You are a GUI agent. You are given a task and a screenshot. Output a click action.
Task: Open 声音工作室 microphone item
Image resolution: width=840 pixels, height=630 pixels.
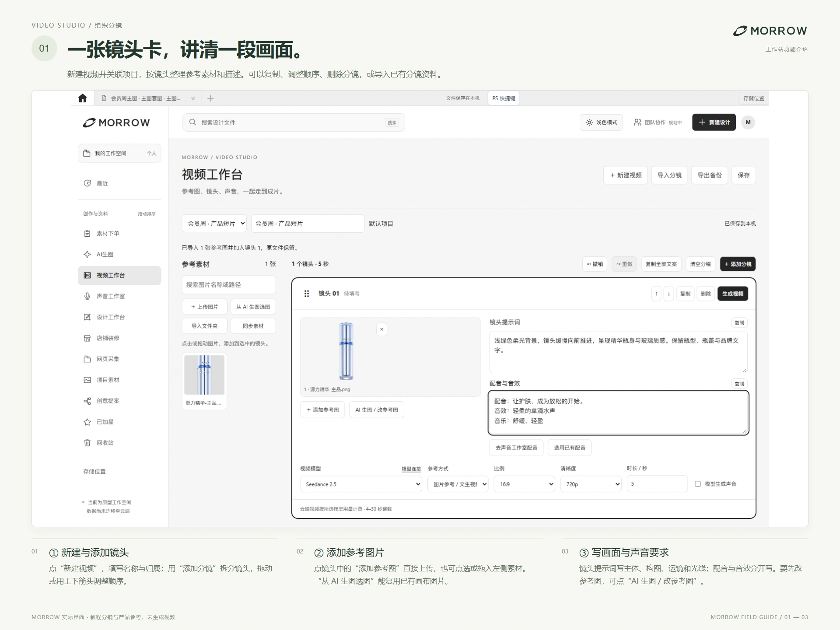click(119, 296)
